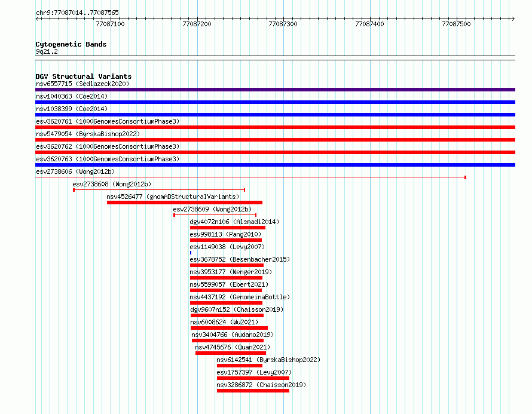Open esv3620763 (1000GenomesConsortiumPhase3) label

[108, 159]
